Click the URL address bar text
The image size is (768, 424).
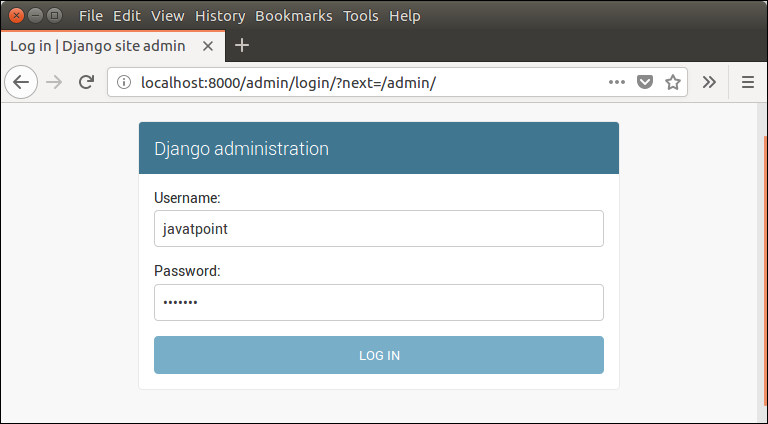[x=288, y=83]
